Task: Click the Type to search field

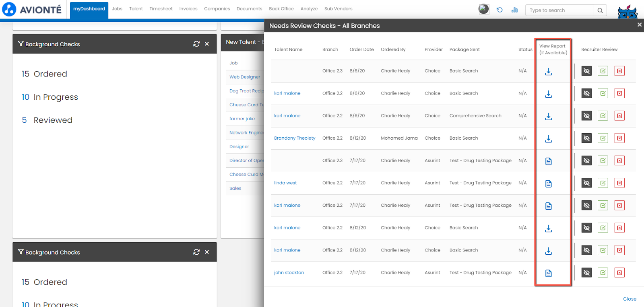Action: point(561,10)
